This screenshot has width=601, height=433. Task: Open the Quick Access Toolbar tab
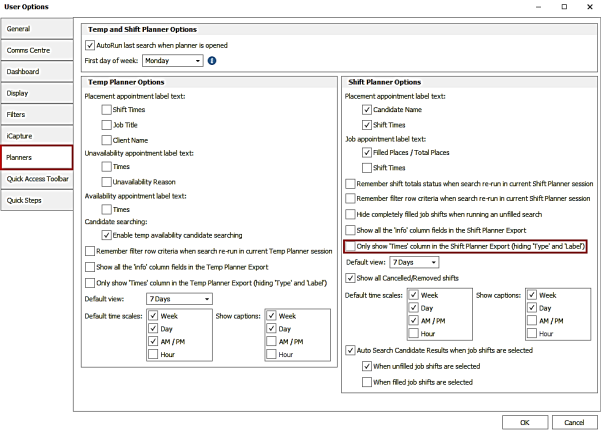(x=37, y=179)
